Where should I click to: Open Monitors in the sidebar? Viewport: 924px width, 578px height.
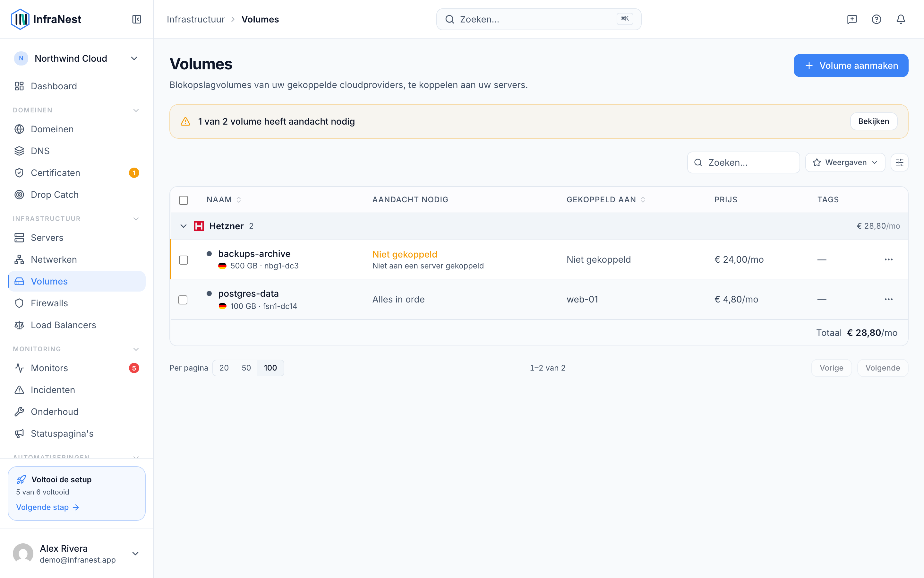pyautogui.click(x=76, y=368)
